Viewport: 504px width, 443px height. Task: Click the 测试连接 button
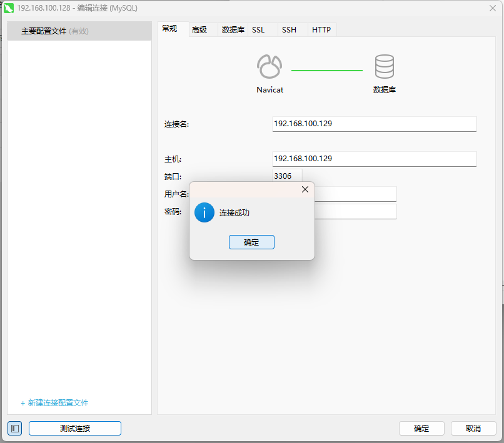(75, 428)
